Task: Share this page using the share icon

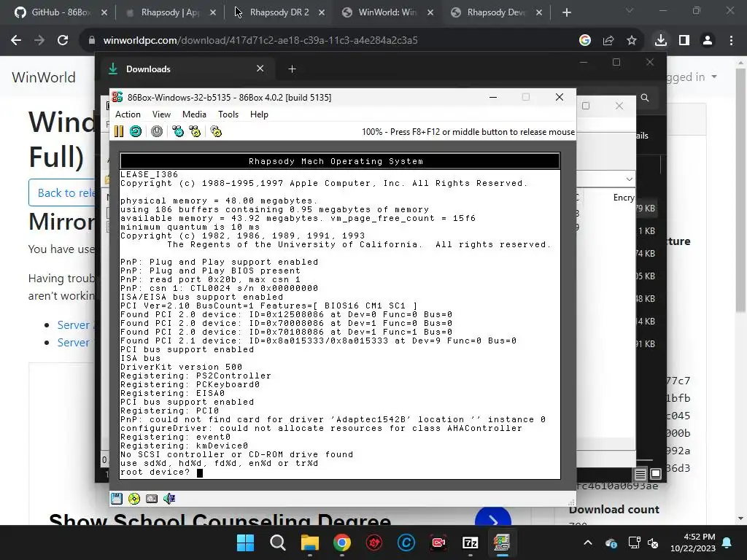Action: pos(608,41)
